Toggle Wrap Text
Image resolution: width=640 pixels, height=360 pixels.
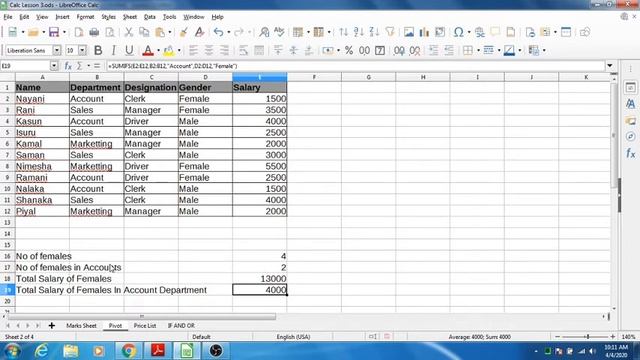(243, 50)
